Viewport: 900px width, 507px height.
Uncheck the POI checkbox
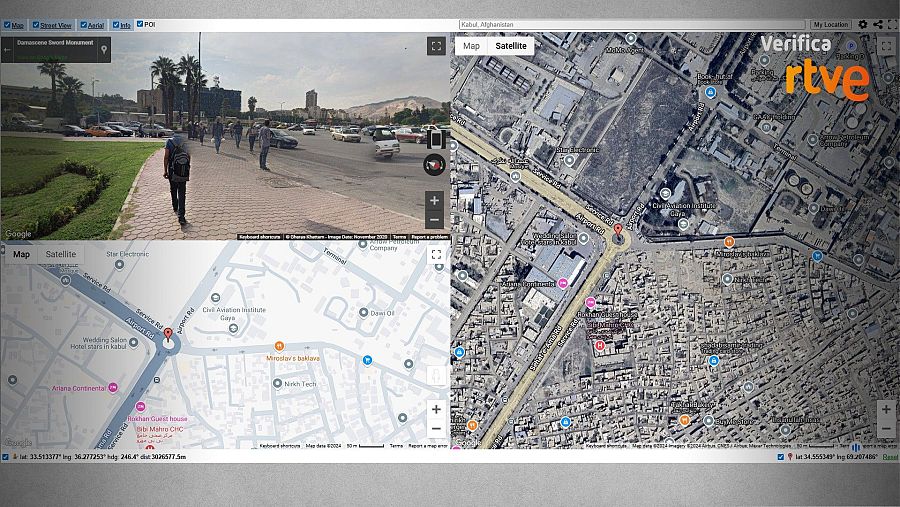(x=139, y=24)
